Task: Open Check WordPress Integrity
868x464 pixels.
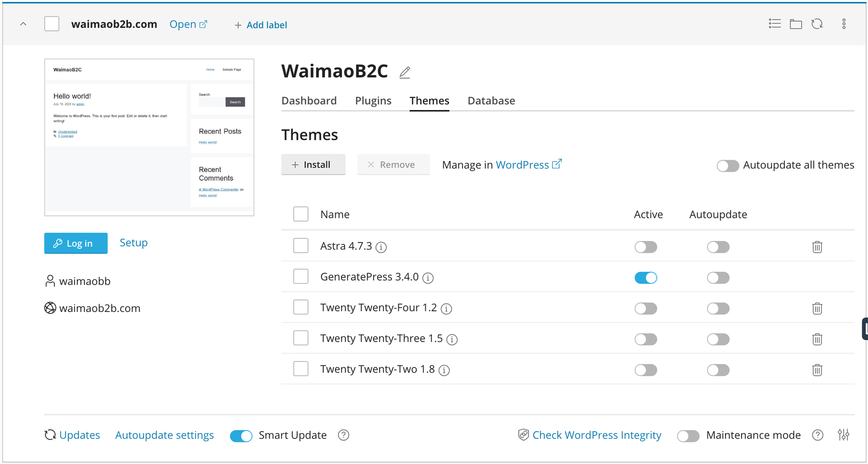Action: (x=597, y=435)
